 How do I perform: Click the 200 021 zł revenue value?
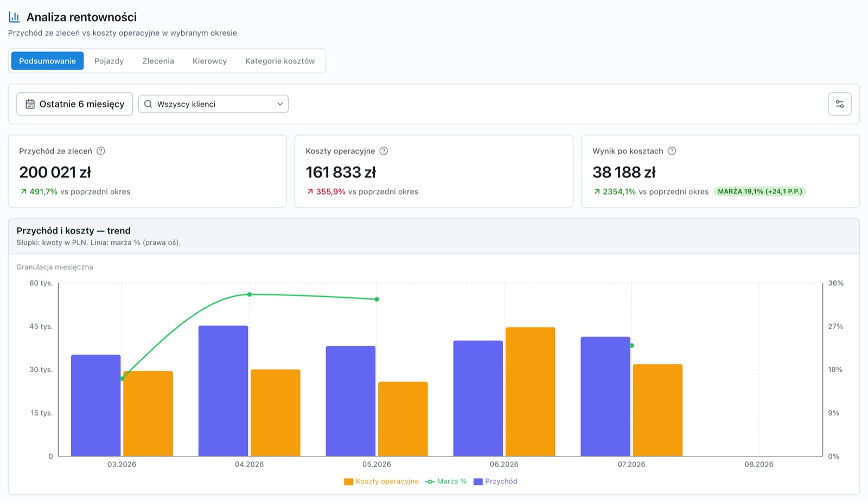pos(55,172)
